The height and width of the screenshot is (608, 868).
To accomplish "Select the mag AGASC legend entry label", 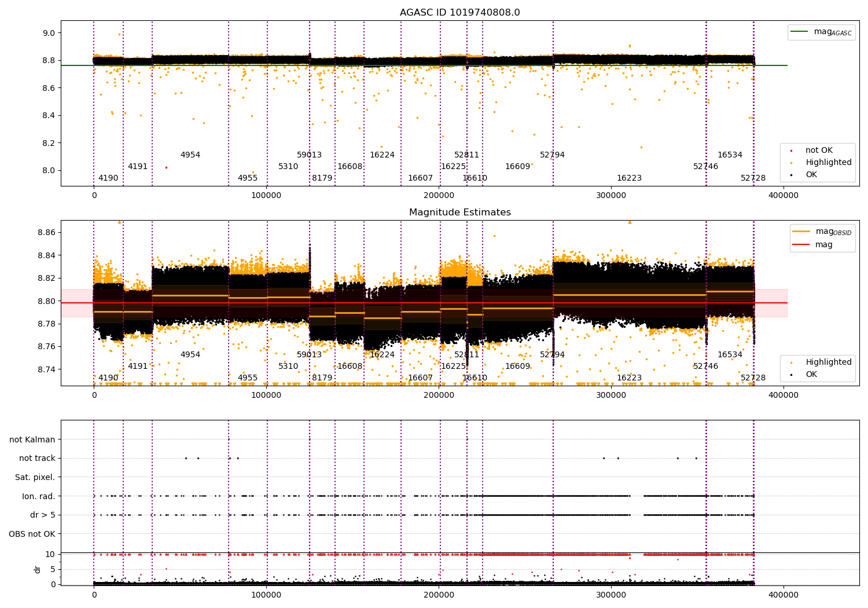I will point(833,32).
